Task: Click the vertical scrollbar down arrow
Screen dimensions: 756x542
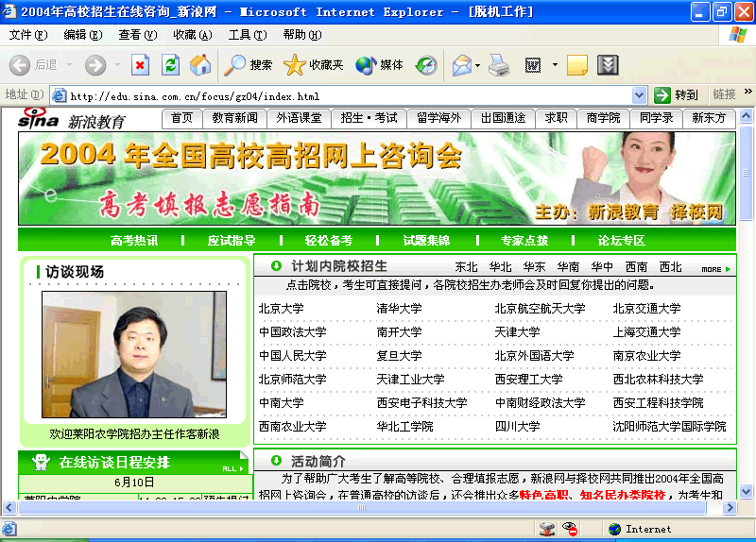Action: tap(746, 491)
